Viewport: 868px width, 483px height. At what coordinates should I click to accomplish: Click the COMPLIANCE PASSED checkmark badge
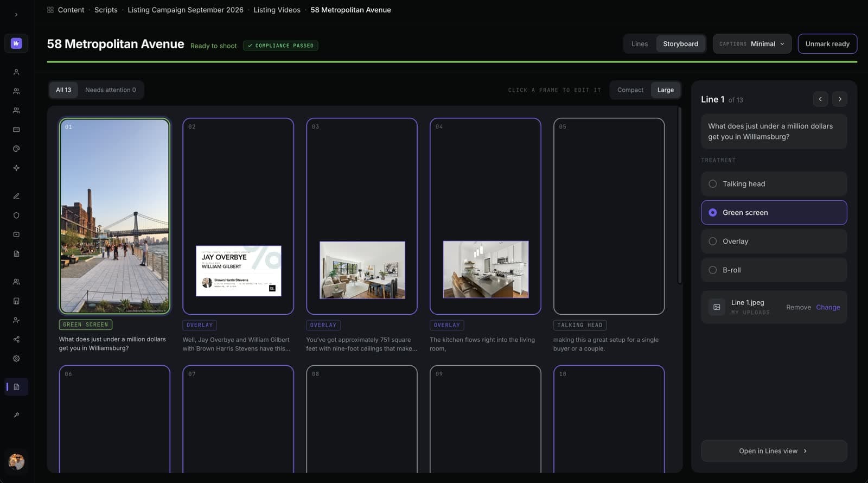pos(280,46)
